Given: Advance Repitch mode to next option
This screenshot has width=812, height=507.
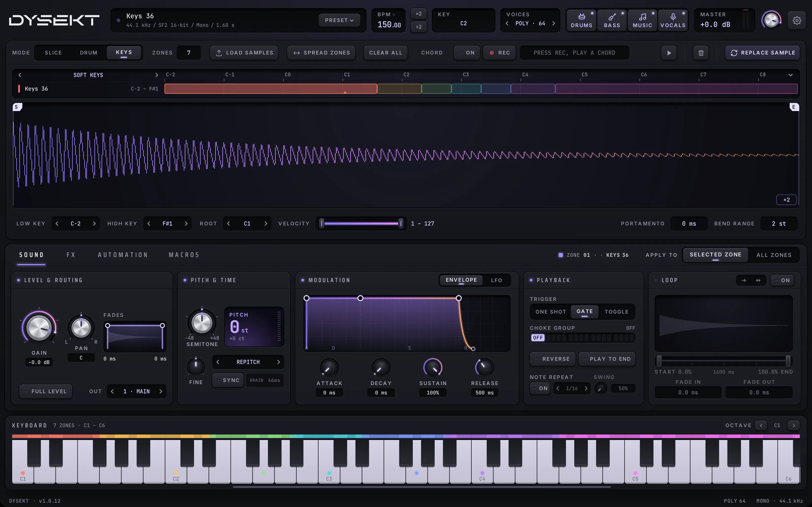Looking at the screenshot, I should 278,362.
